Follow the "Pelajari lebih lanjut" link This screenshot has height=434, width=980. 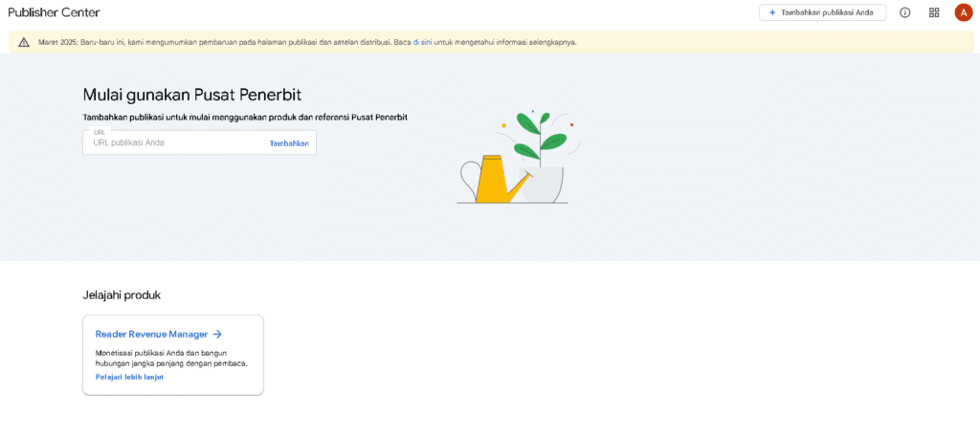tap(129, 378)
